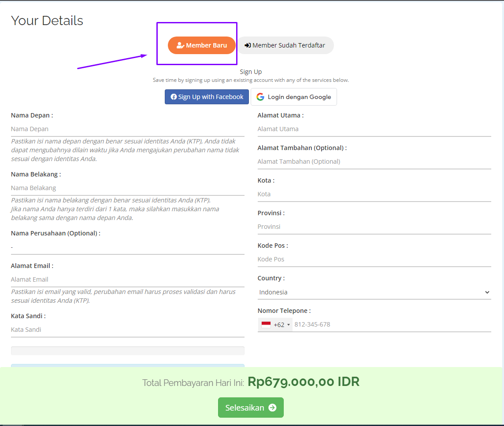This screenshot has width=504, height=426.
Task: Click Login dengan Google button
Action: coord(294,97)
